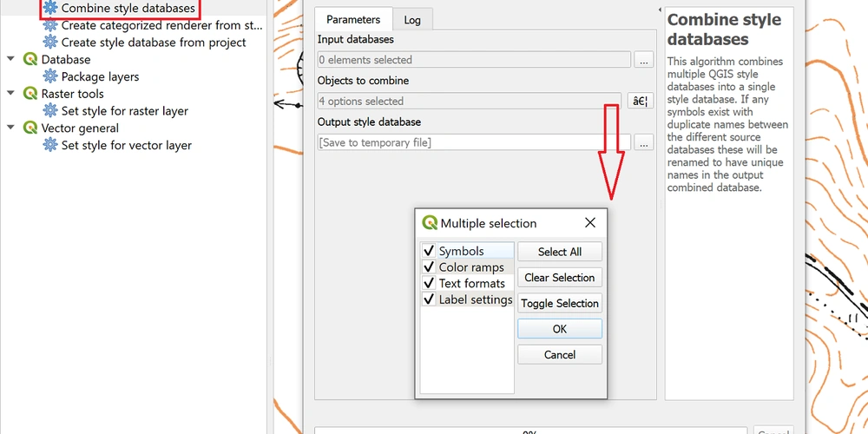Select Create categorized renderer from styles
The width and height of the screenshot is (868, 434).
click(x=161, y=25)
